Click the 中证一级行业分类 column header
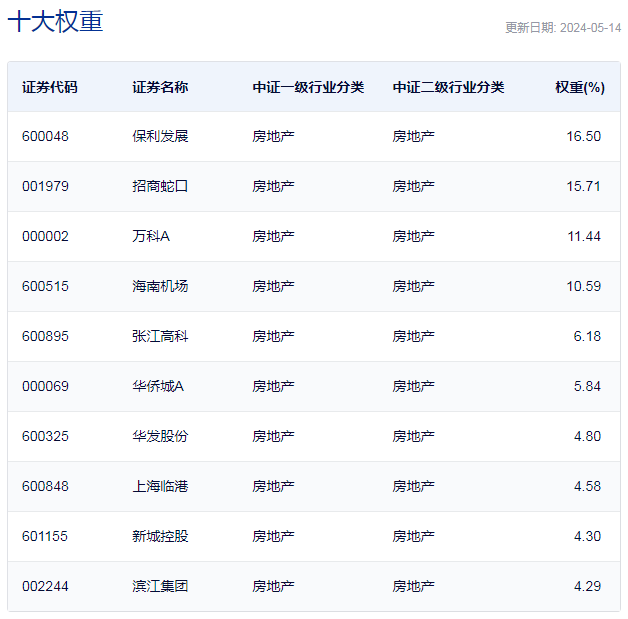The image size is (628, 619). [308, 87]
